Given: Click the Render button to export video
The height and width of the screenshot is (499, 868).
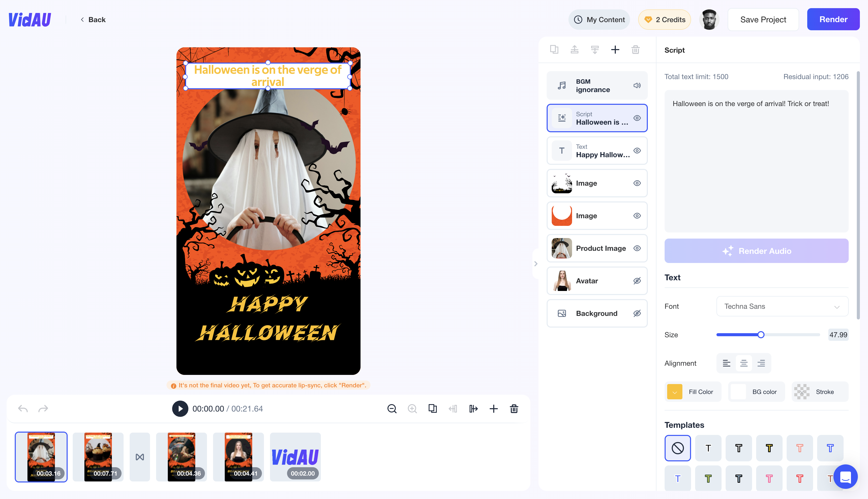Looking at the screenshot, I should pyautogui.click(x=833, y=20).
